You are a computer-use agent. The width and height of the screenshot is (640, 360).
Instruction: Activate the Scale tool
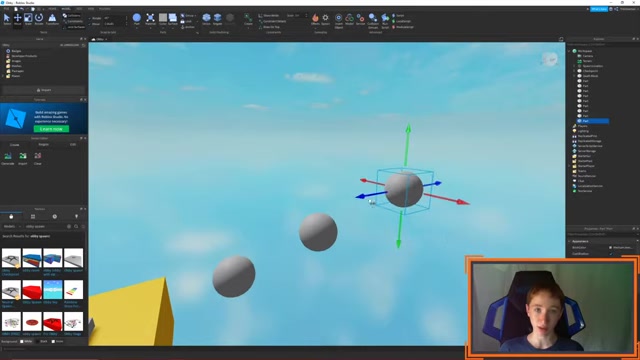28,19
